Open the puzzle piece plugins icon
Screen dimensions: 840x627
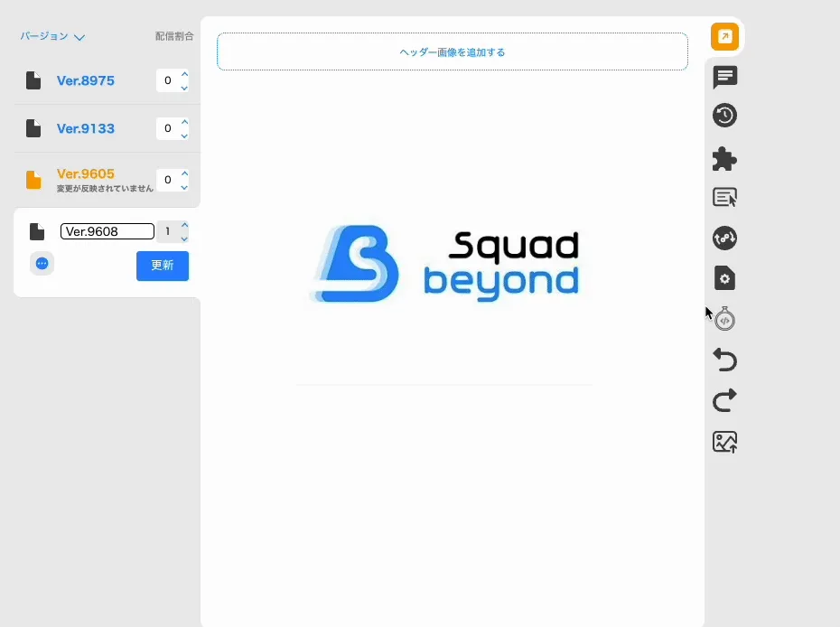724,159
